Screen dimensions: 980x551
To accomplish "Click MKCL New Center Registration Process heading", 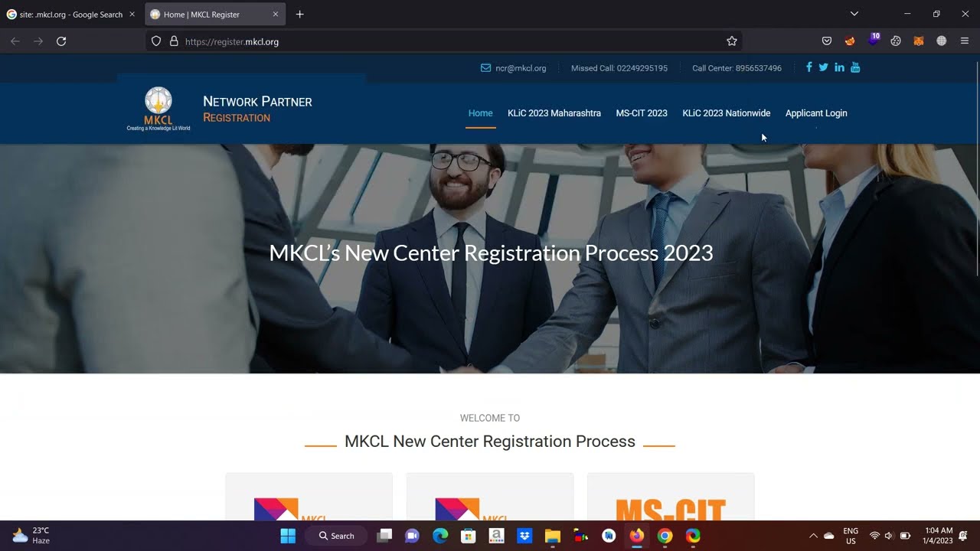I will (x=490, y=442).
